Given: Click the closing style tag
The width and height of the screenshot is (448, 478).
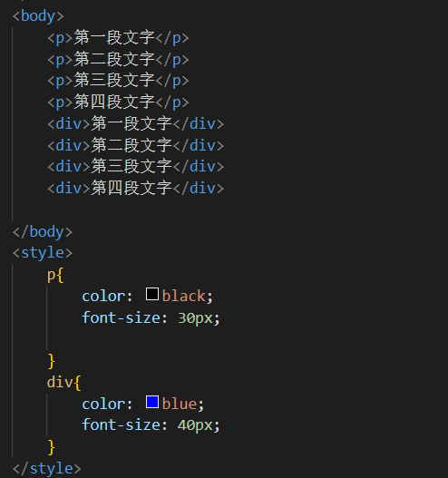Looking at the screenshot, I should [x=46, y=469].
